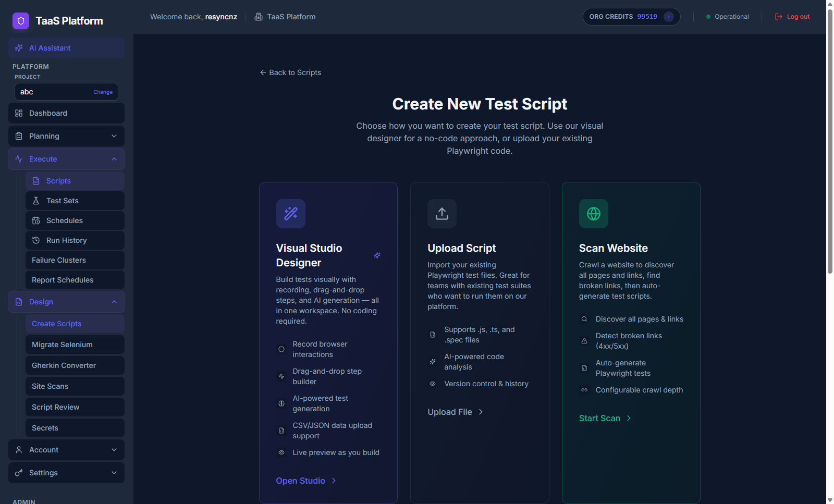834x504 pixels.
Task: Click the Log out arrow icon
Action: pos(778,16)
